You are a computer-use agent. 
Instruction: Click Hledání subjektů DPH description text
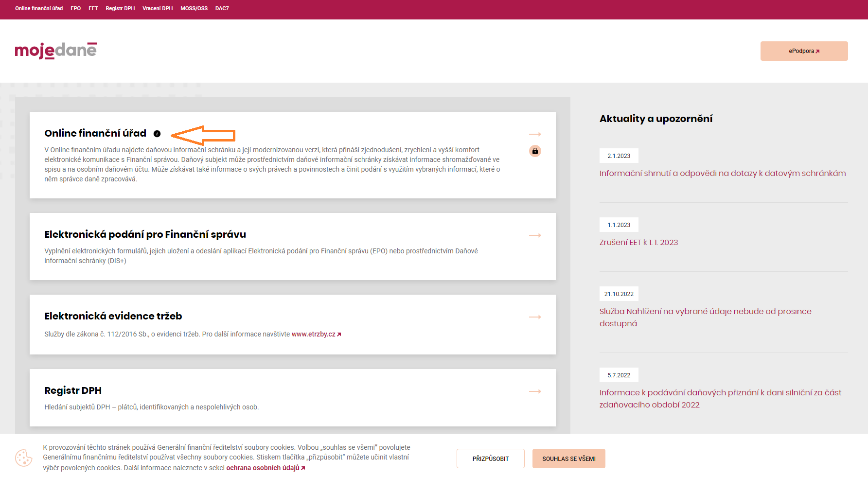[152, 407]
